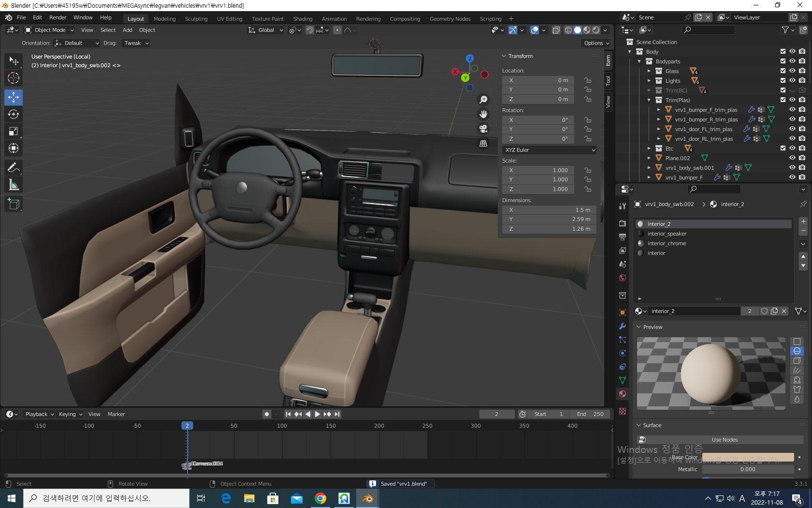Expand the Etc collection
Image resolution: width=812 pixels, height=508 pixels.
(649, 149)
